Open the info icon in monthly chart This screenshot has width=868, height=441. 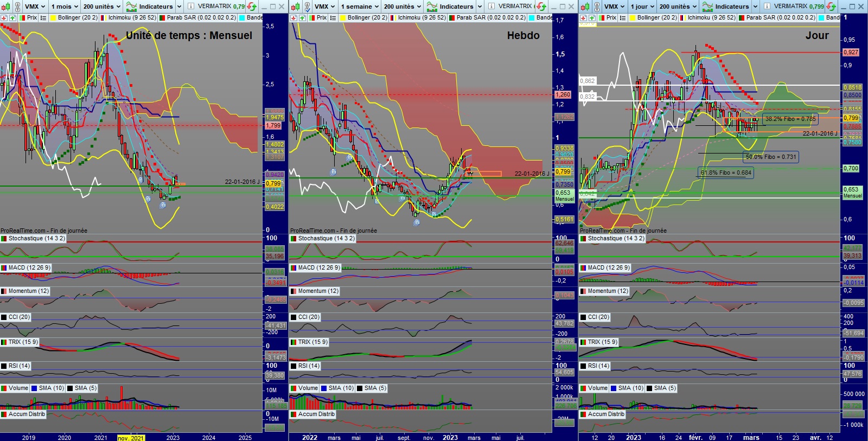click(191, 7)
